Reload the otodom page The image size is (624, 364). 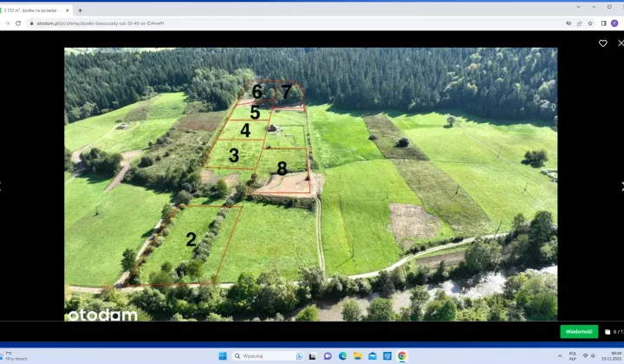18,23
